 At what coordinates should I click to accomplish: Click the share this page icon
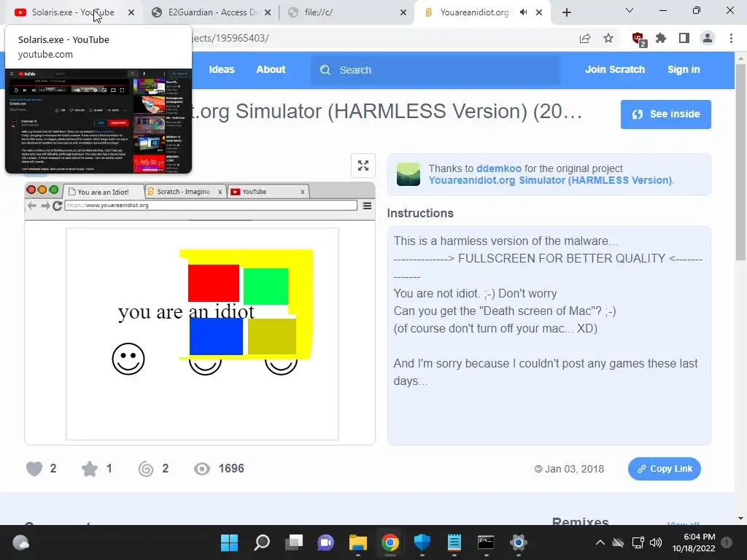click(585, 39)
